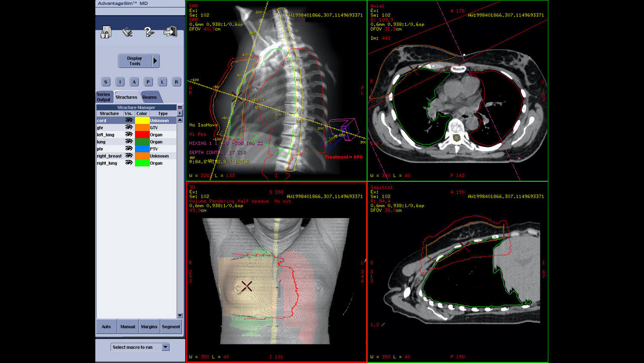The width and height of the screenshot is (644, 363).
Task: Switch to the Structures tab
Action: coord(126,97)
